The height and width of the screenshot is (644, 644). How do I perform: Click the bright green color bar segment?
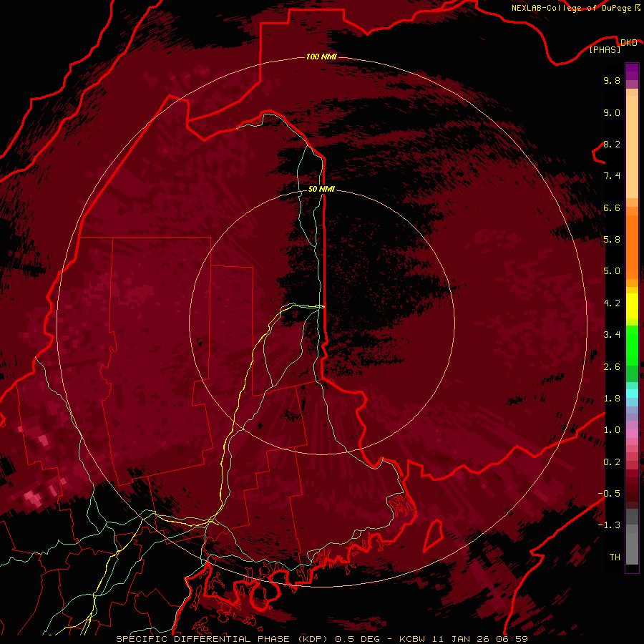click(632, 344)
